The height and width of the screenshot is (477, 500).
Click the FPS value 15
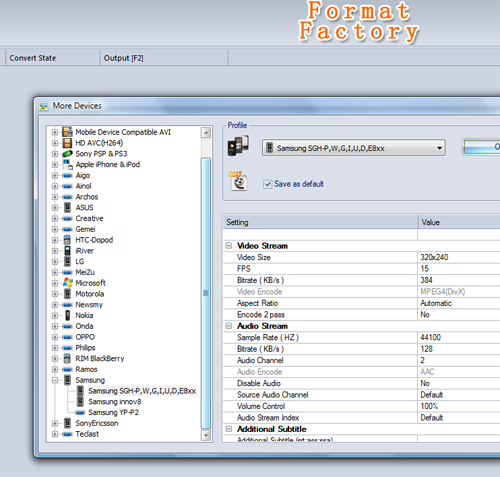coord(425,269)
